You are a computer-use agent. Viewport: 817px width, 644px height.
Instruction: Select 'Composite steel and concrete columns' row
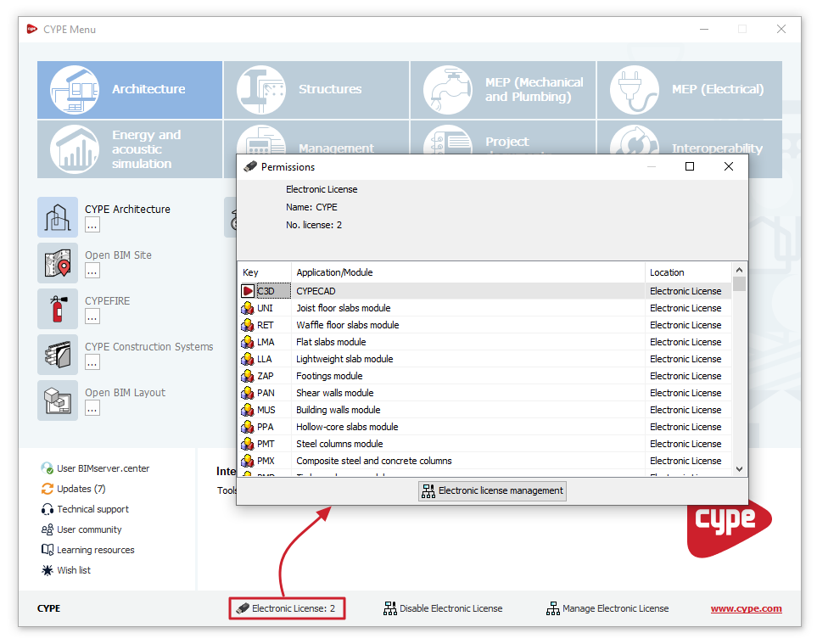(x=484, y=461)
